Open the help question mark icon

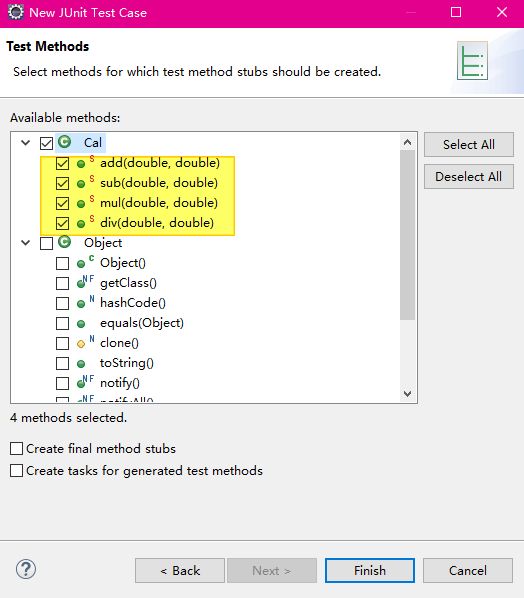(26, 569)
